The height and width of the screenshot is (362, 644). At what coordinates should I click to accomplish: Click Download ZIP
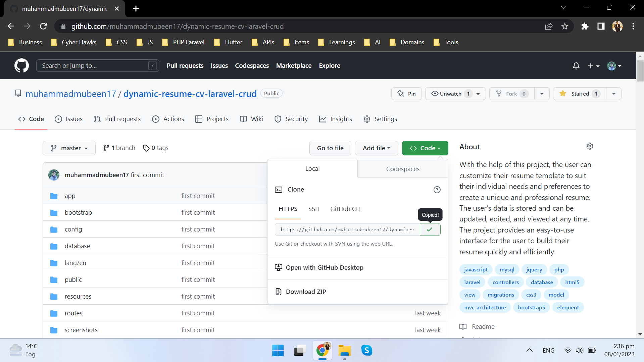pos(306,292)
